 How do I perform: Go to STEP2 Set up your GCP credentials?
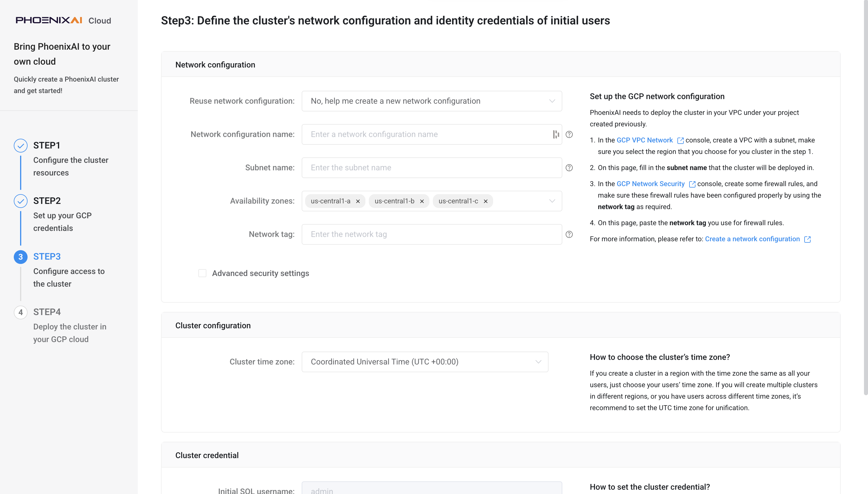coord(62,215)
